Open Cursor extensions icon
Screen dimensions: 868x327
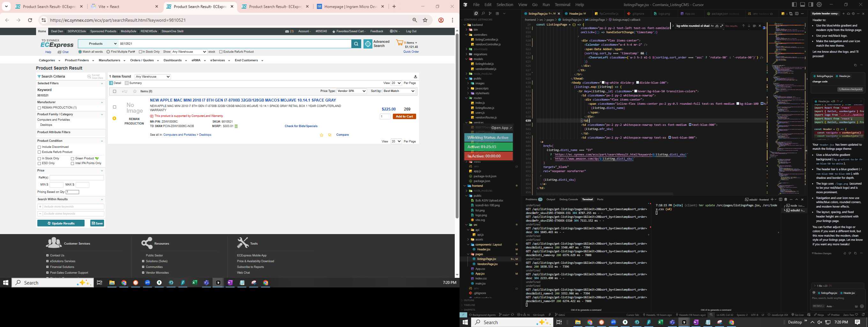[498, 13]
